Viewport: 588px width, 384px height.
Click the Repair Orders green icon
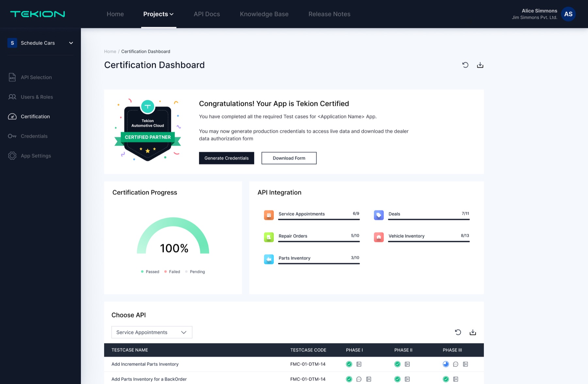(x=269, y=237)
